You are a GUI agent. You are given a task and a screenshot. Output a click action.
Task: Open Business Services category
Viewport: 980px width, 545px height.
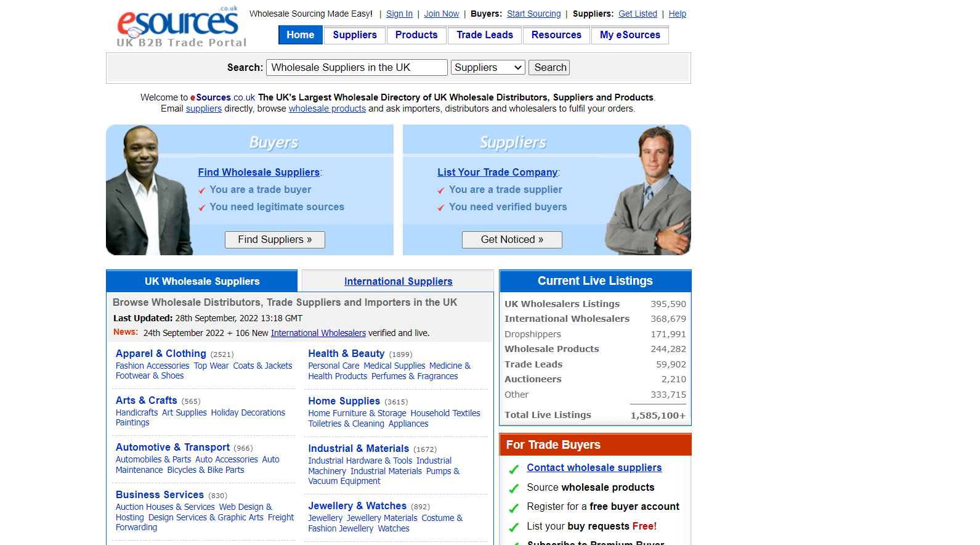(160, 494)
